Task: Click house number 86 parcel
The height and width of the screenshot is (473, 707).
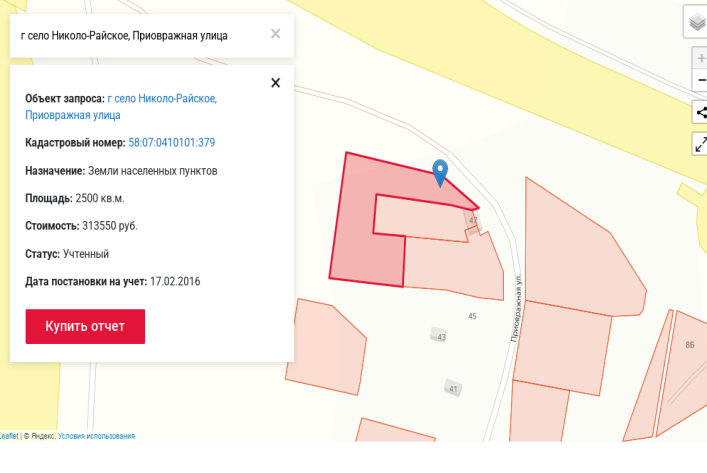Action: coord(690,345)
